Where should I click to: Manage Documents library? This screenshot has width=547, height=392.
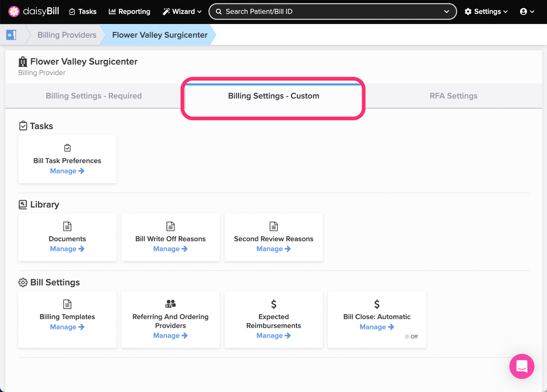(67, 249)
